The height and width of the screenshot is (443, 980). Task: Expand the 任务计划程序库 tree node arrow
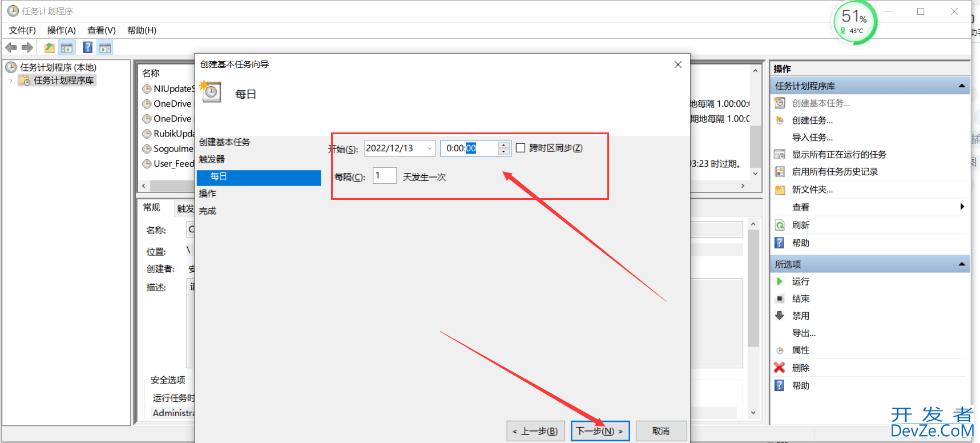pyautogui.click(x=11, y=80)
